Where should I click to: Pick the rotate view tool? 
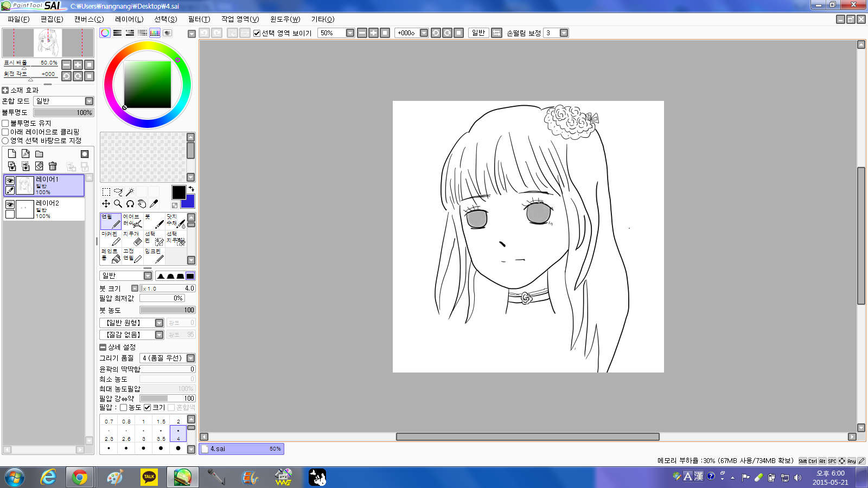[130, 204]
